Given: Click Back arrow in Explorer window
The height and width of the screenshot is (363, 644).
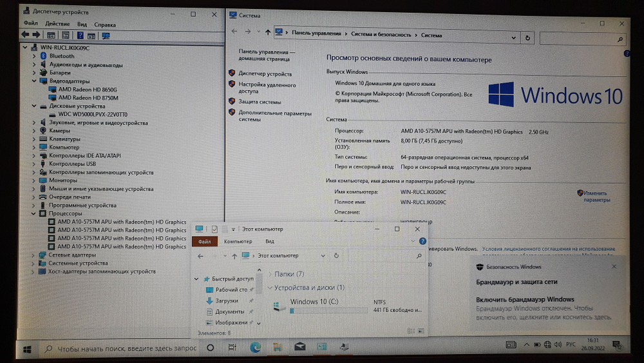Looking at the screenshot, I should pyautogui.click(x=200, y=256).
